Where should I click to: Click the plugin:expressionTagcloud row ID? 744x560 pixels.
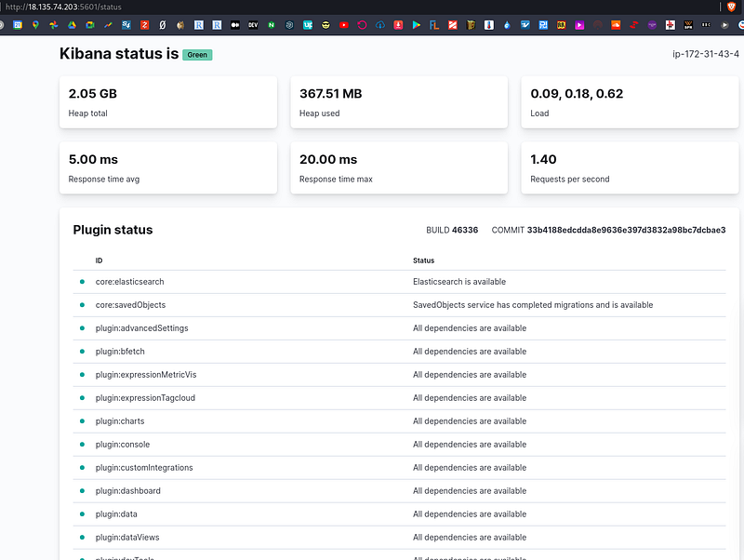[x=145, y=398]
